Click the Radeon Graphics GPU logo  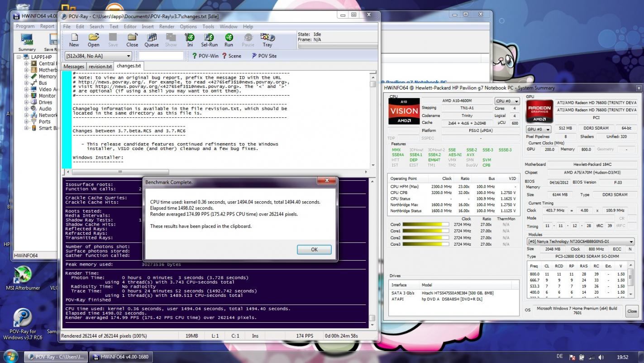(x=539, y=111)
